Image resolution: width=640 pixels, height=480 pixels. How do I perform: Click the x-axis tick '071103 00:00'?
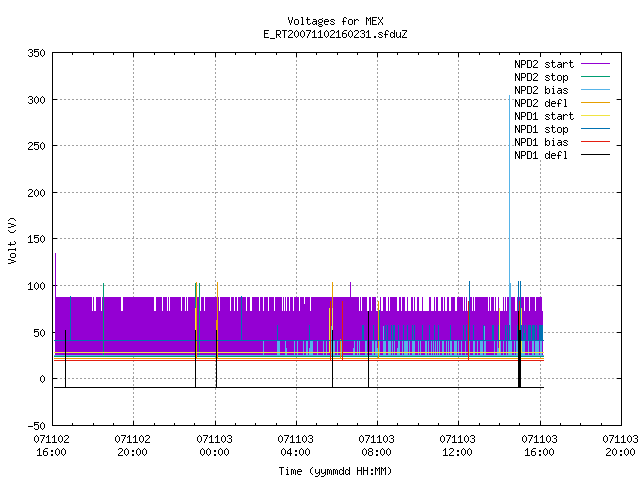click(x=214, y=446)
